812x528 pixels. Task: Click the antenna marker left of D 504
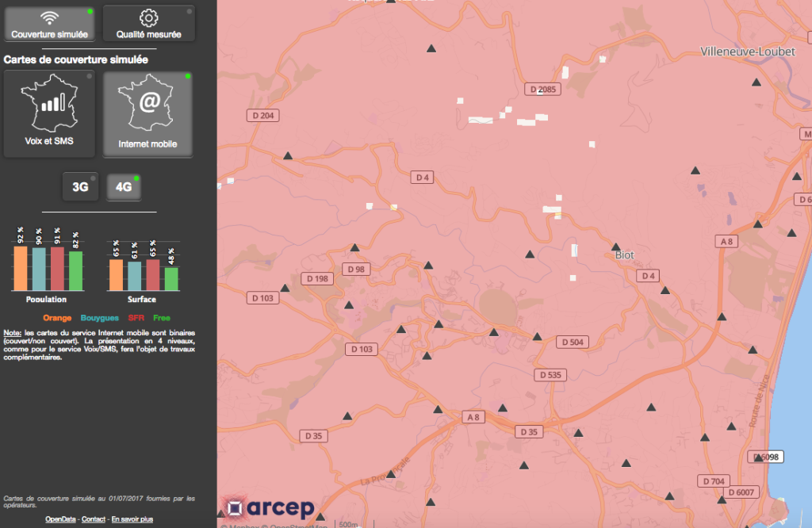tap(538, 337)
